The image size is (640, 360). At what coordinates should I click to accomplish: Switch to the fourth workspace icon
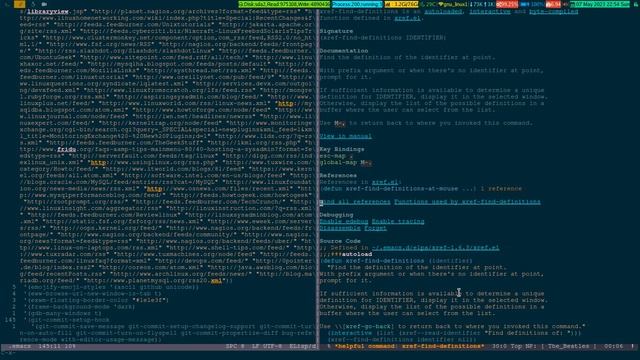[44, 4]
